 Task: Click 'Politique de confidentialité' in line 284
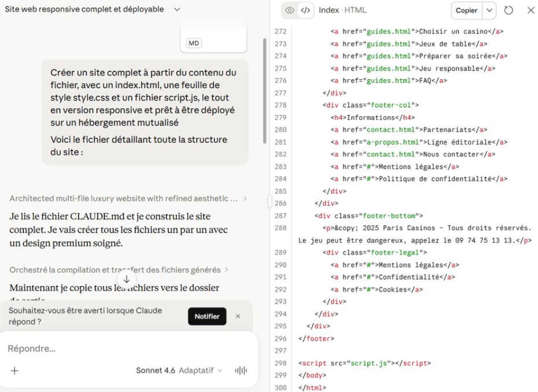click(x=435, y=179)
